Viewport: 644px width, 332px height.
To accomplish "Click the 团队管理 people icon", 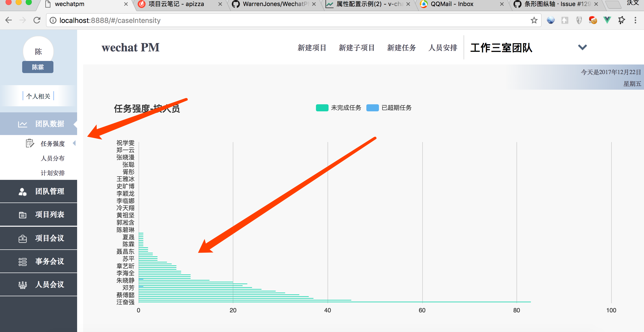I will pyautogui.click(x=22, y=191).
